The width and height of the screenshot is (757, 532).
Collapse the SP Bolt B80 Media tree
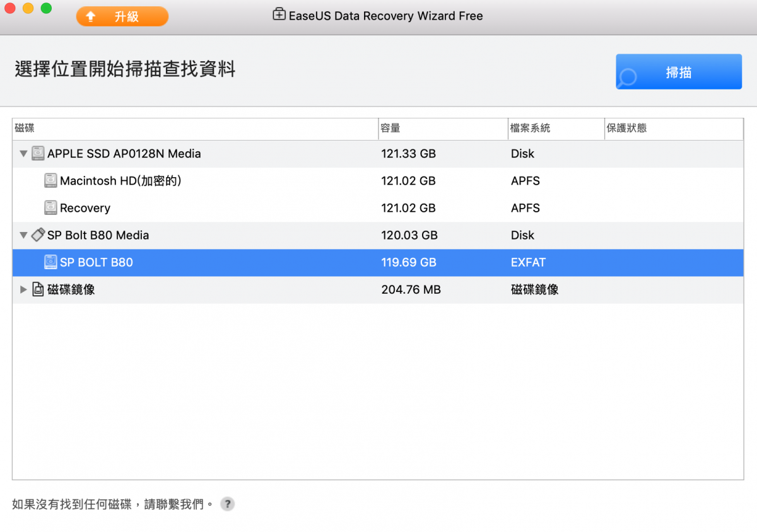click(23, 235)
